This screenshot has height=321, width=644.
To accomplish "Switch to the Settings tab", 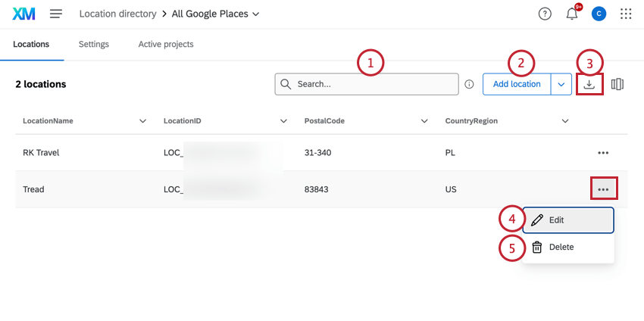I will pos(94,45).
